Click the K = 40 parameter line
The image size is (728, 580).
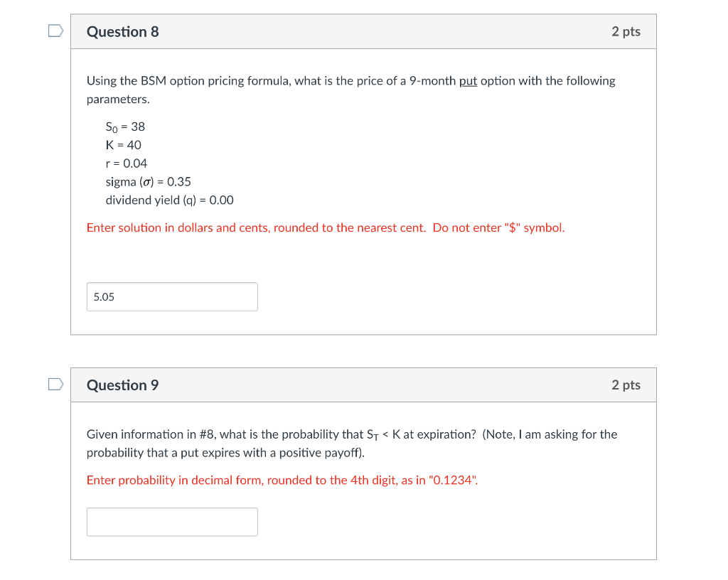point(123,145)
